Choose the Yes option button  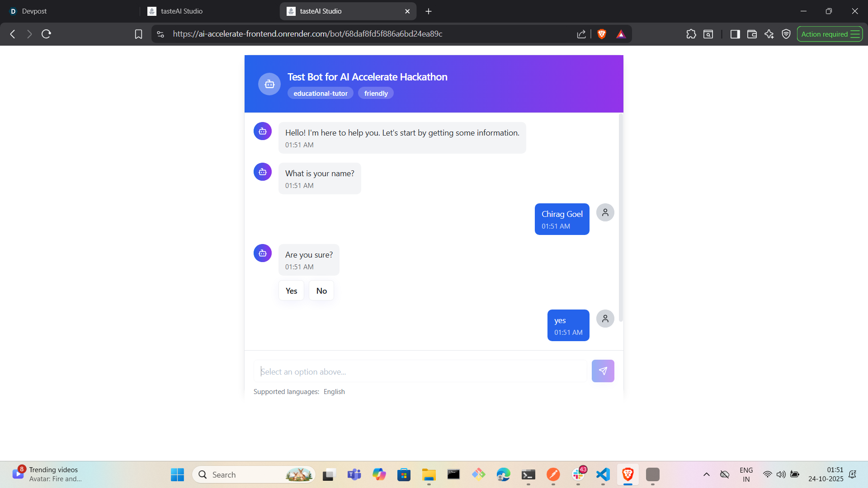(x=291, y=291)
